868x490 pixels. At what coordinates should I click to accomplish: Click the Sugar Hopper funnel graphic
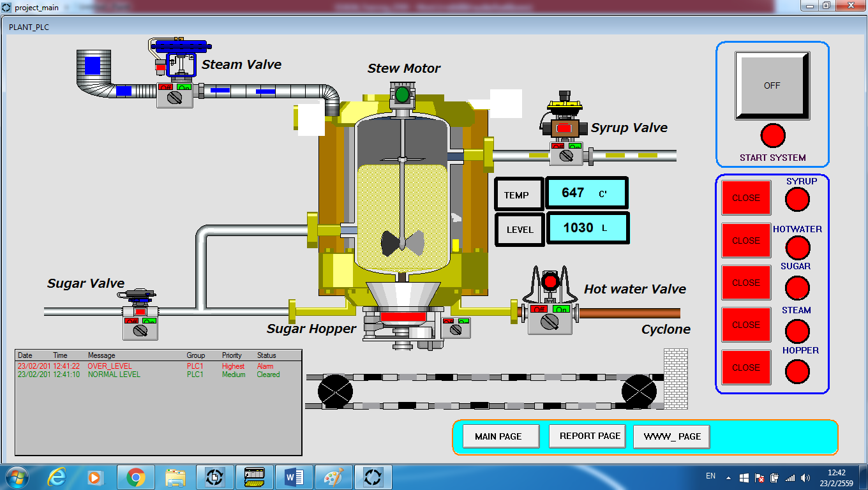pos(402,295)
